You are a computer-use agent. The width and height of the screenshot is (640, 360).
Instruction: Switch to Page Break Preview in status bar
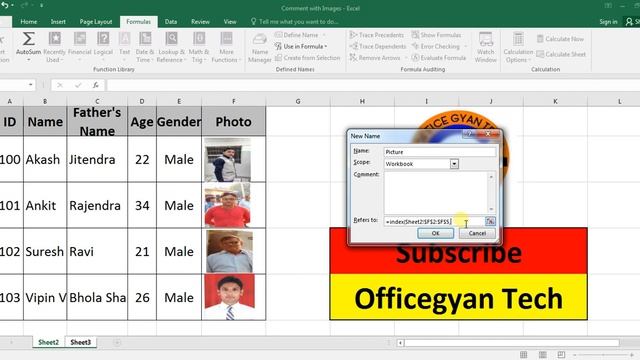point(561,355)
